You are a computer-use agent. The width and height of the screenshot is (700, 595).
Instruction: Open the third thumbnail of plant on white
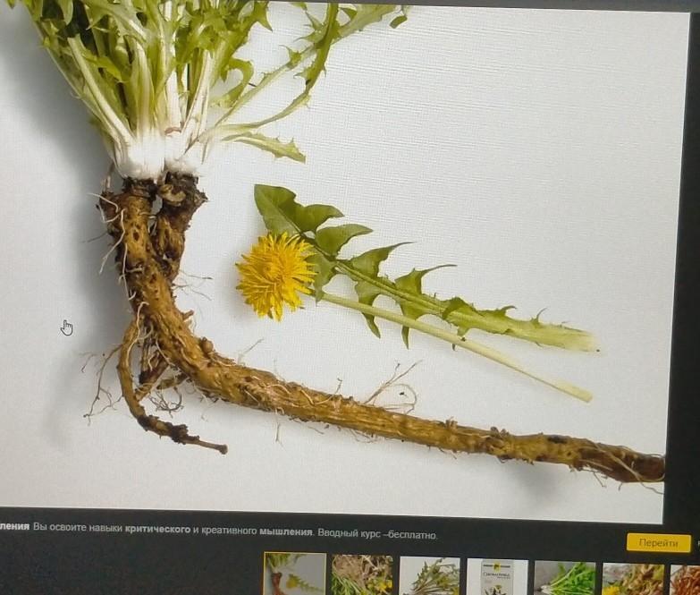430,576
